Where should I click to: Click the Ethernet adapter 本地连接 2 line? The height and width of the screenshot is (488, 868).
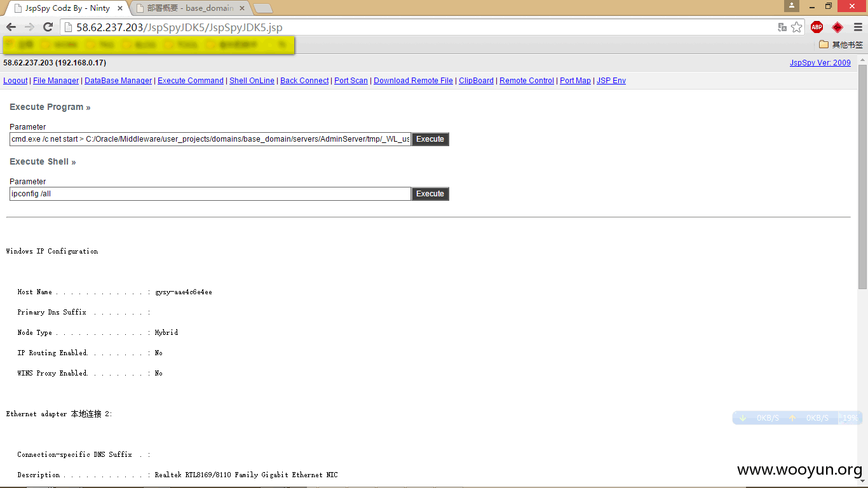pos(60,414)
